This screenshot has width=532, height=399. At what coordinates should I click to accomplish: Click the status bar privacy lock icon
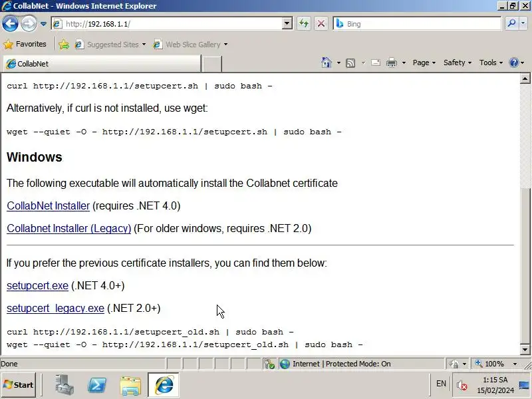click(454, 364)
